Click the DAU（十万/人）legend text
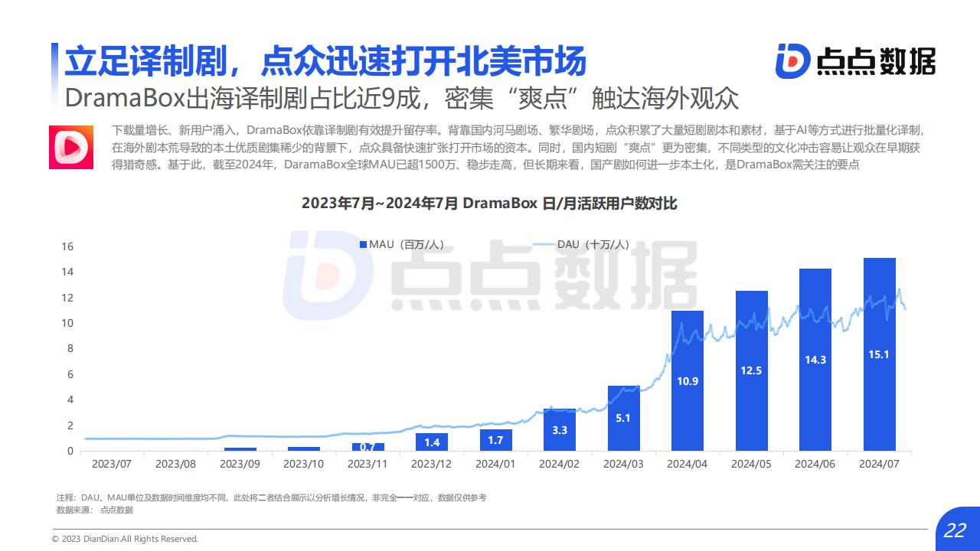Image resolution: width=980 pixels, height=551 pixels. 593,244
